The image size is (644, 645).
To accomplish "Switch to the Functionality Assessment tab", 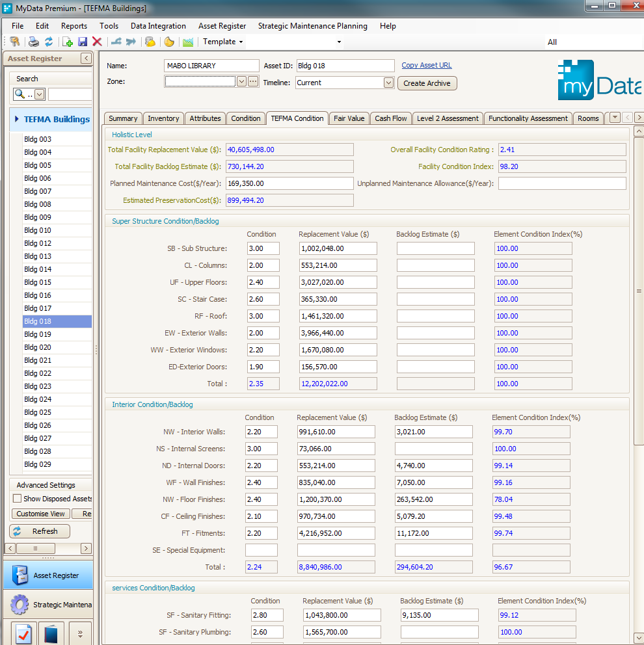I will point(528,118).
